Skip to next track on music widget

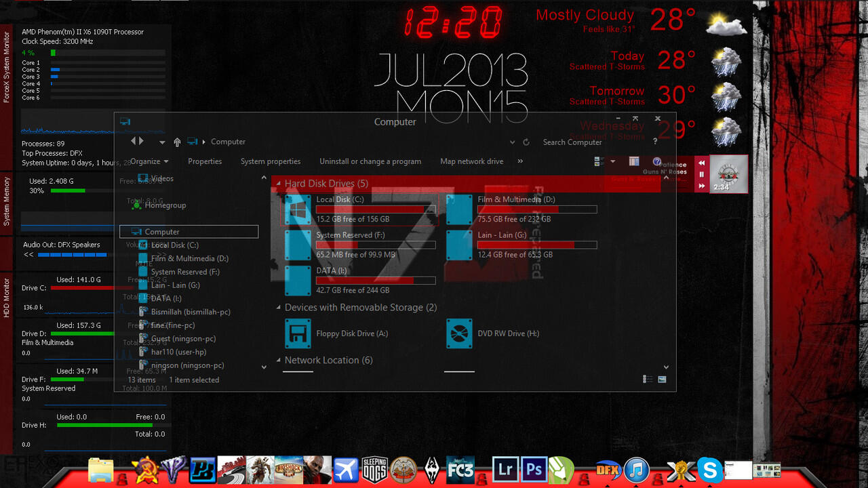coord(702,186)
